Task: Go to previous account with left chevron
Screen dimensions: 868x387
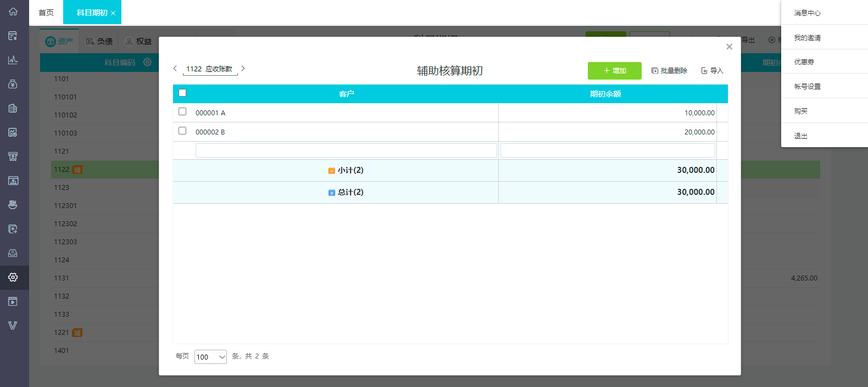Action: [x=175, y=69]
